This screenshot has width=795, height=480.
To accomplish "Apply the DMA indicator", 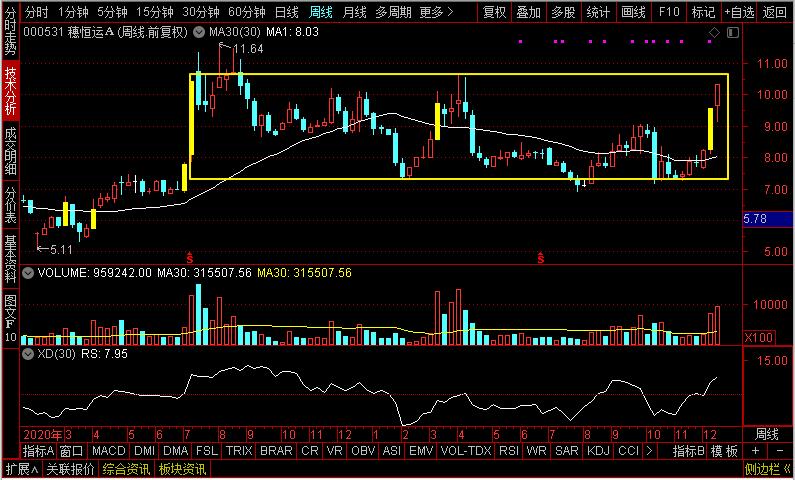I will point(176,451).
